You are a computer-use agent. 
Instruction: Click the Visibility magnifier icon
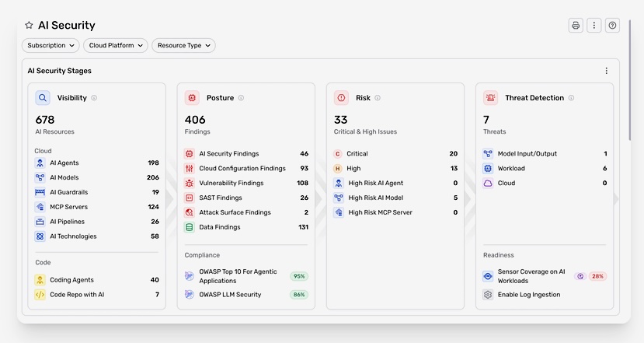pyautogui.click(x=43, y=98)
